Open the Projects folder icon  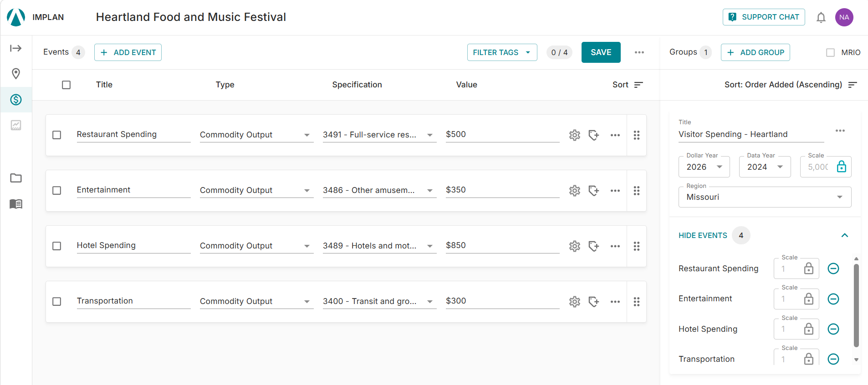point(16,178)
